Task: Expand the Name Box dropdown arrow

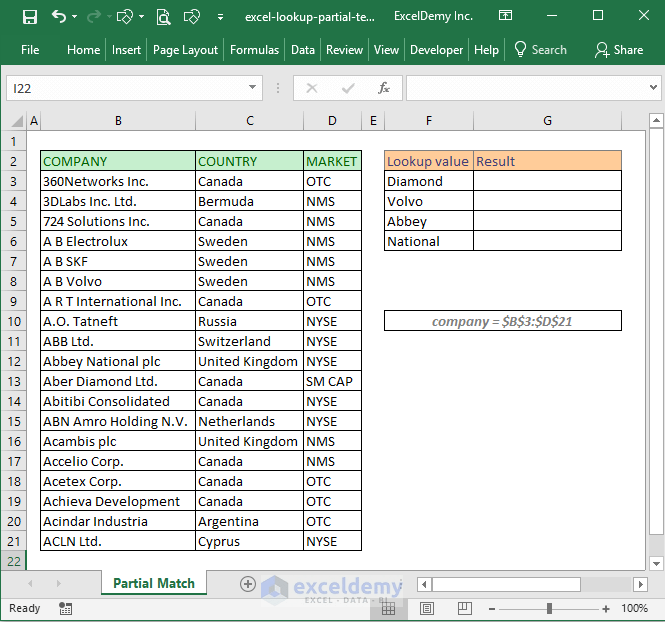Action: [x=252, y=87]
